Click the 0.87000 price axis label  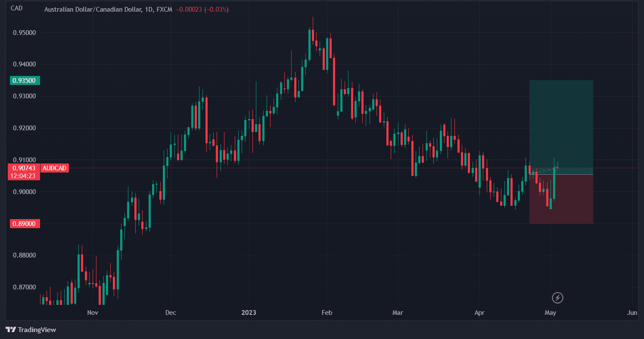click(x=24, y=287)
